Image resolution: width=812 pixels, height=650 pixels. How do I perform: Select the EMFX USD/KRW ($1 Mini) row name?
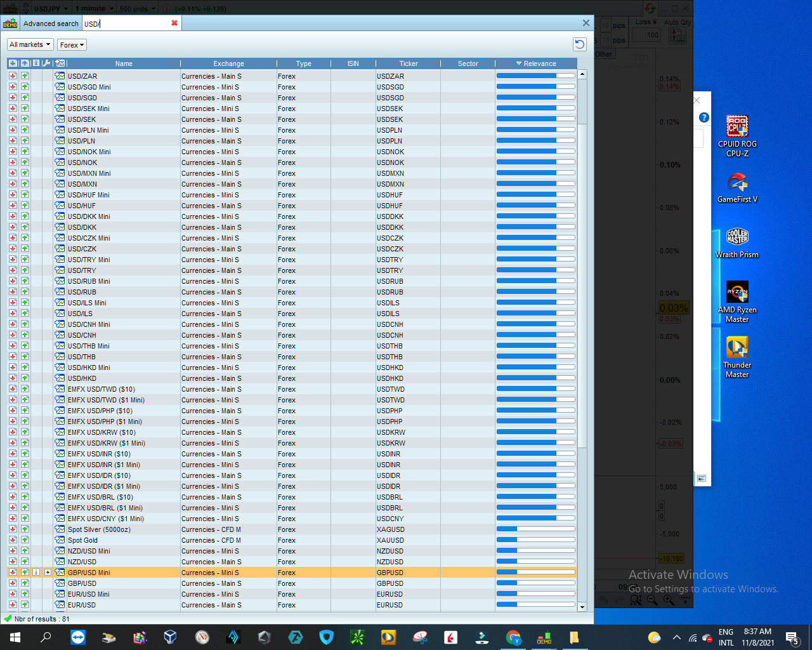click(107, 443)
